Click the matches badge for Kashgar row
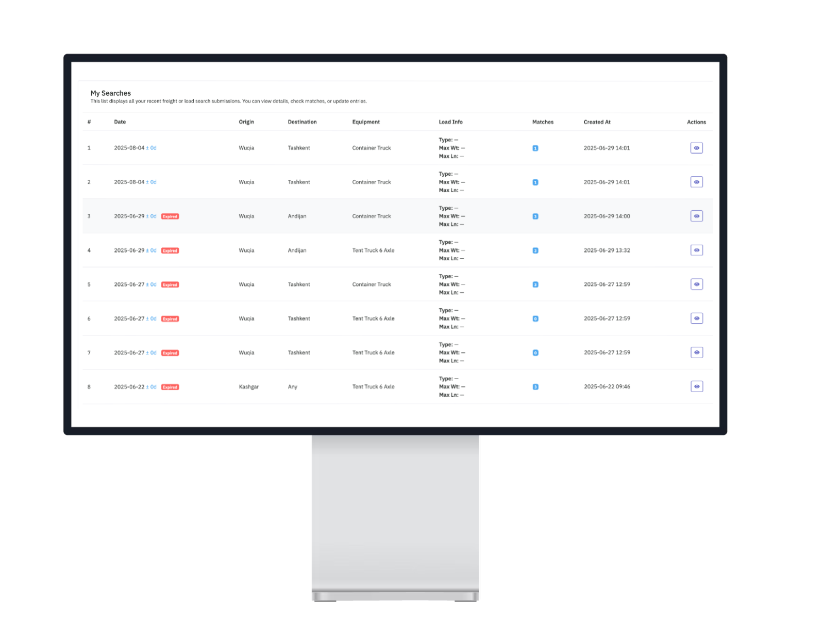The width and height of the screenshot is (840, 642). tap(535, 387)
